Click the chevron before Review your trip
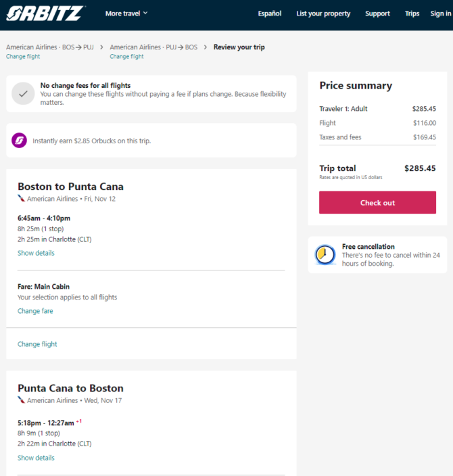Screen dimensions: 453x476 pyautogui.click(x=206, y=47)
